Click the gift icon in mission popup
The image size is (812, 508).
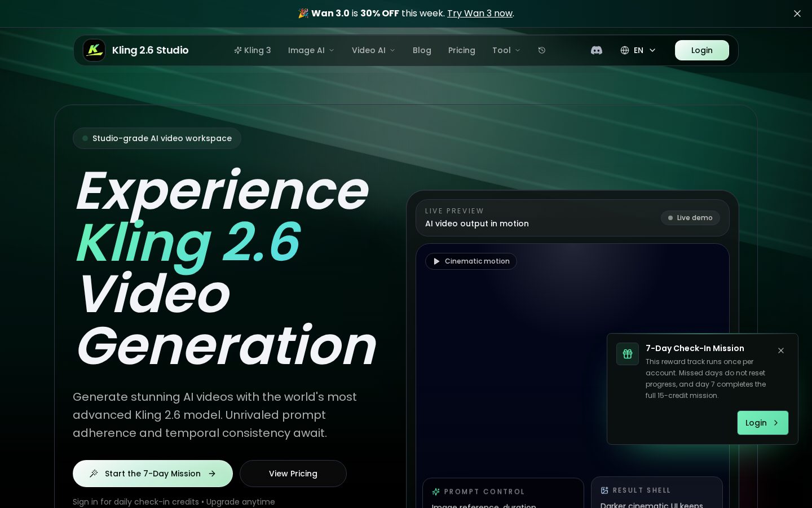pos(628,354)
